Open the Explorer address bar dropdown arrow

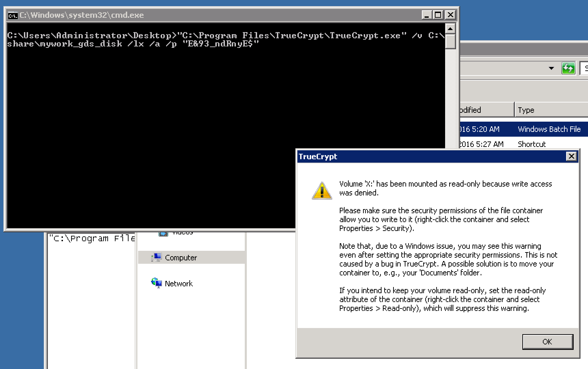pyautogui.click(x=551, y=68)
